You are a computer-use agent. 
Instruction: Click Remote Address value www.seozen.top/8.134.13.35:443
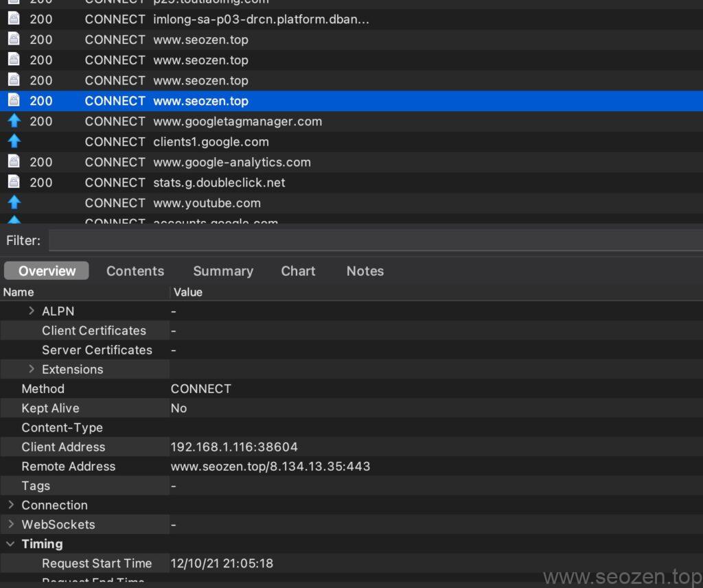[x=270, y=466]
